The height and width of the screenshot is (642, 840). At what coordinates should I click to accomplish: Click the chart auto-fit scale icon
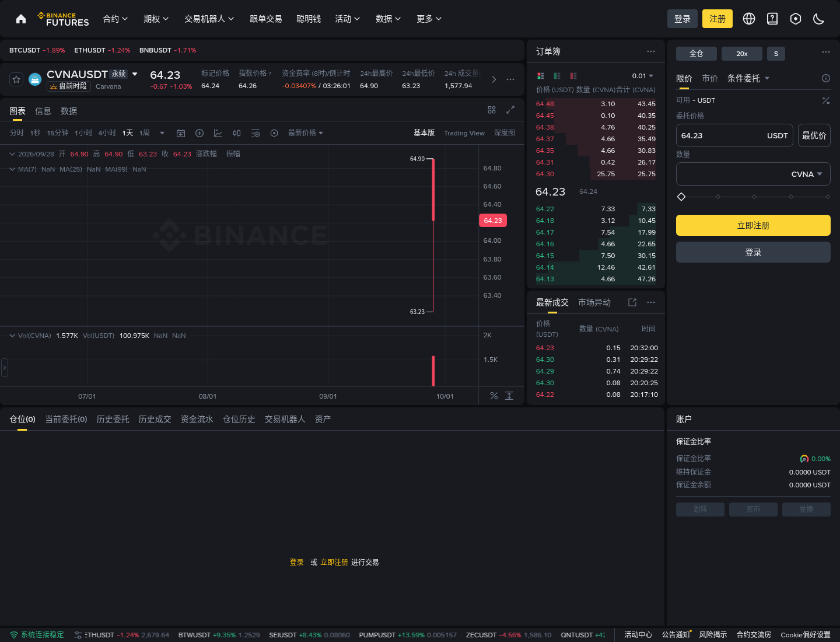click(x=509, y=396)
